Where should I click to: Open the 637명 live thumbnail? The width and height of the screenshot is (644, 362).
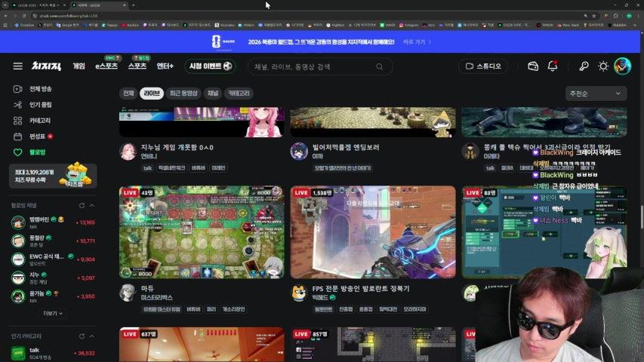click(202, 345)
